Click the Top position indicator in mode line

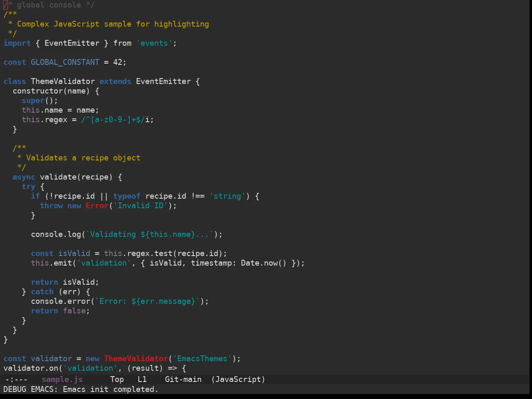pyautogui.click(x=117, y=379)
